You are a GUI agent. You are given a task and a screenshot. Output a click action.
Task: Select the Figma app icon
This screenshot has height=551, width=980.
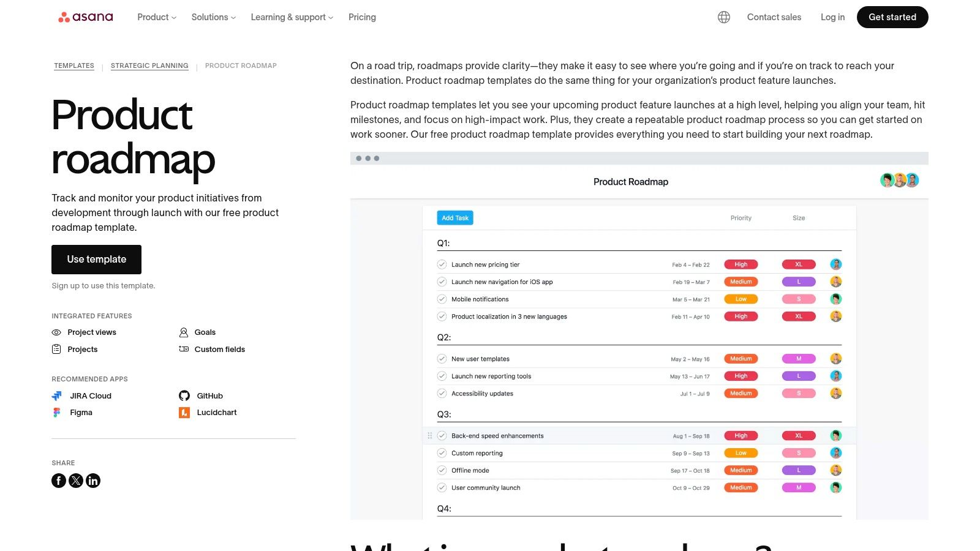coord(57,412)
